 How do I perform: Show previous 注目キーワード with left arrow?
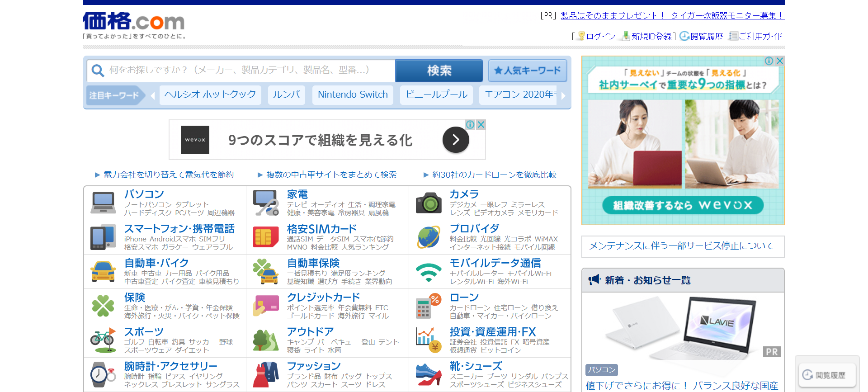[152, 95]
